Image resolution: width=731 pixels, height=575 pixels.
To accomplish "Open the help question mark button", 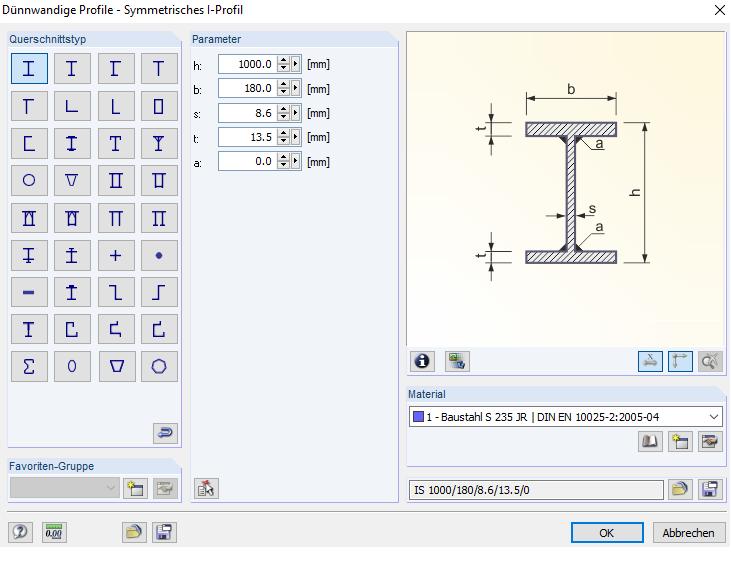I will click(x=21, y=532).
